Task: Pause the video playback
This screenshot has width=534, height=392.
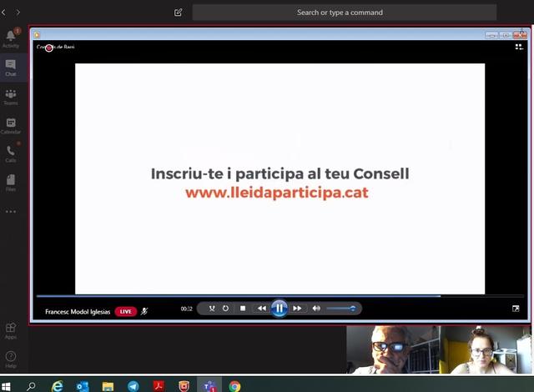Action: (x=280, y=309)
